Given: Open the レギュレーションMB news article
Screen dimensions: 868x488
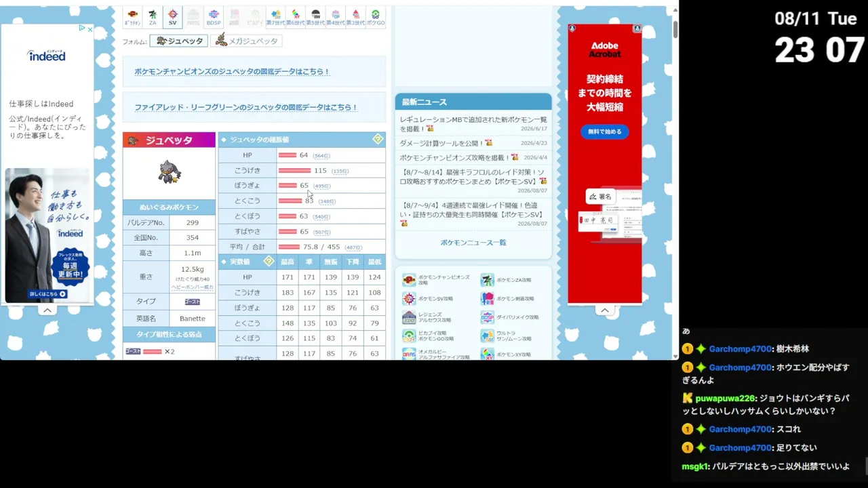Looking at the screenshot, I should (473, 123).
